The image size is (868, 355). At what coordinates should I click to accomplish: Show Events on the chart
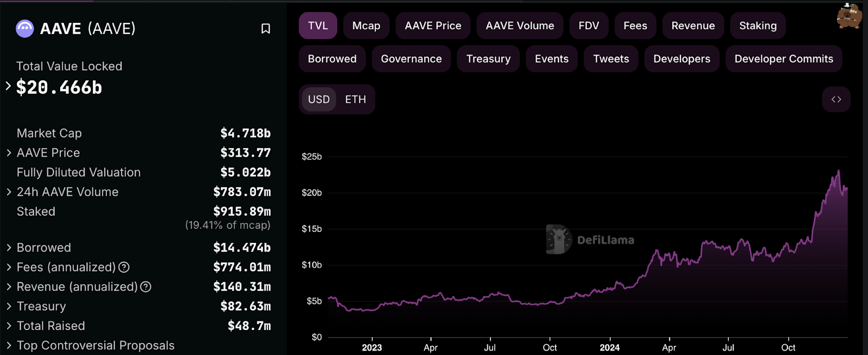pos(552,59)
